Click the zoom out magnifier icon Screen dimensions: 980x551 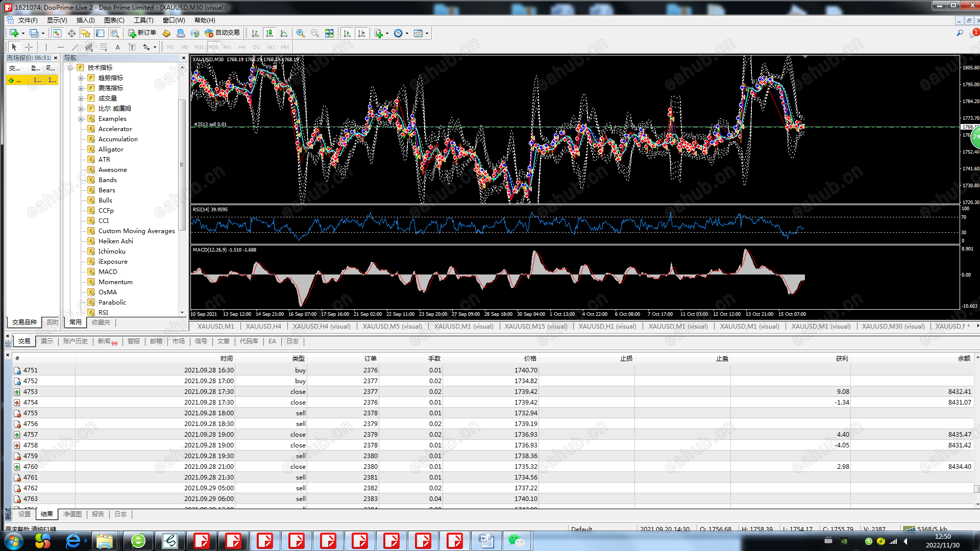pos(315,33)
